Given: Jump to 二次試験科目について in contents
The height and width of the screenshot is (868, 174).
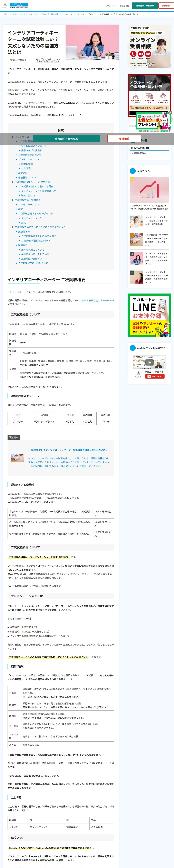Looking at the screenshot, I should click(30, 155).
